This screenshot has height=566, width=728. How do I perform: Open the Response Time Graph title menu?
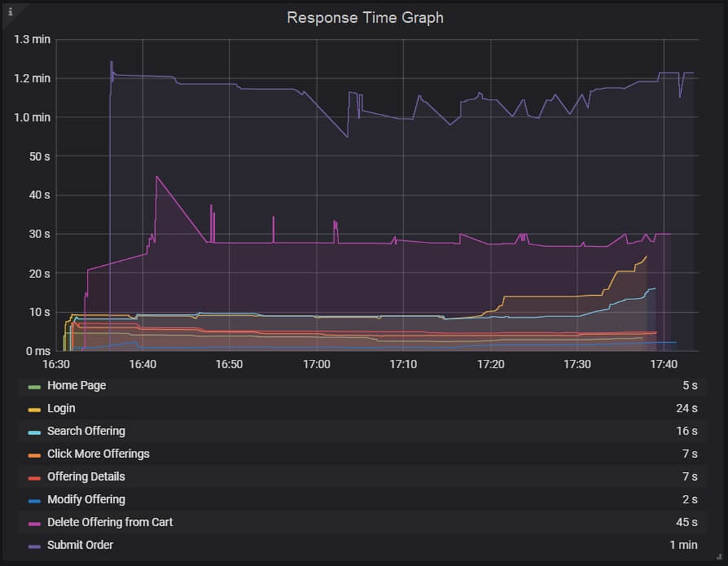point(365,18)
